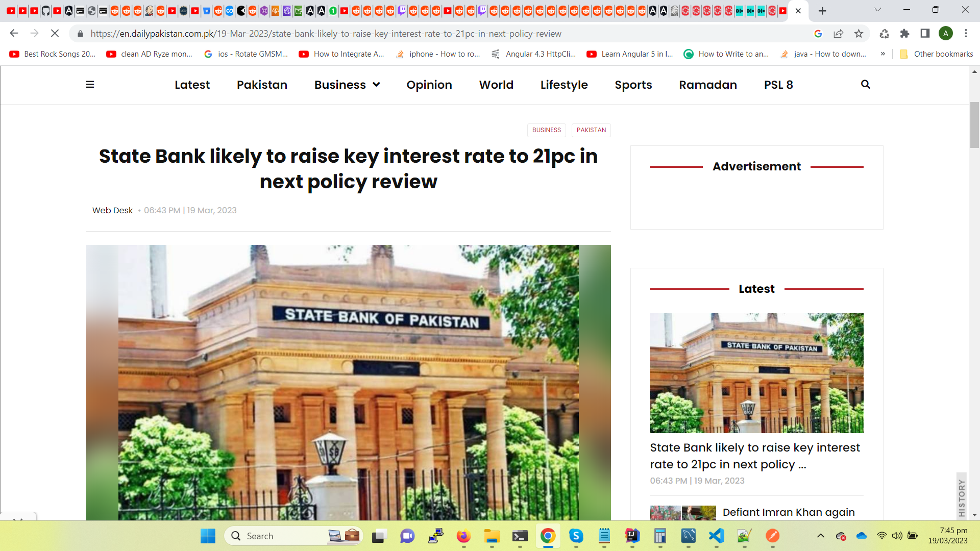Open the Learn Angular 5 bookmark

point(630,54)
